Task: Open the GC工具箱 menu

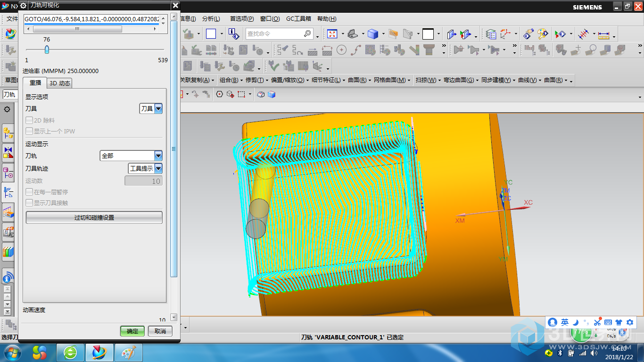Action: coord(298,19)
